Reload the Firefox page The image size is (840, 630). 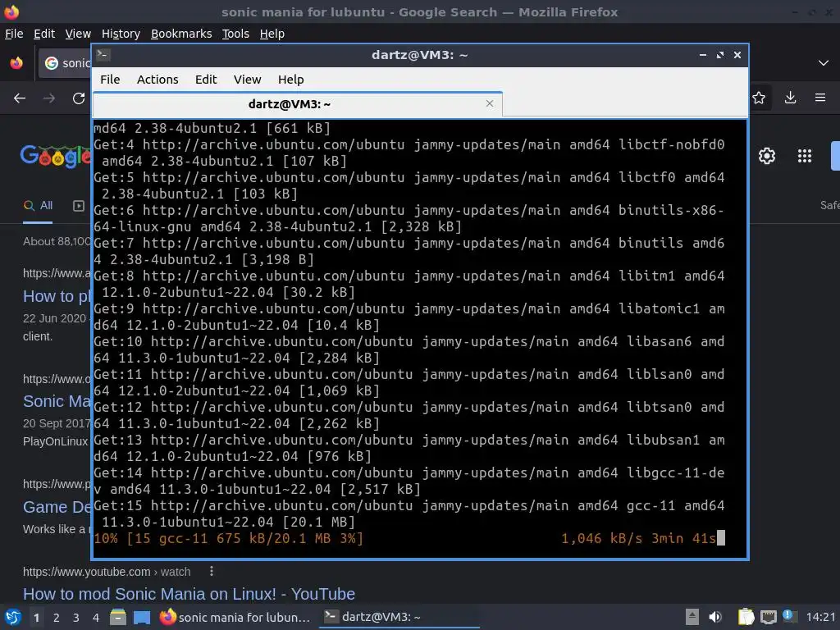pos(79,98)
